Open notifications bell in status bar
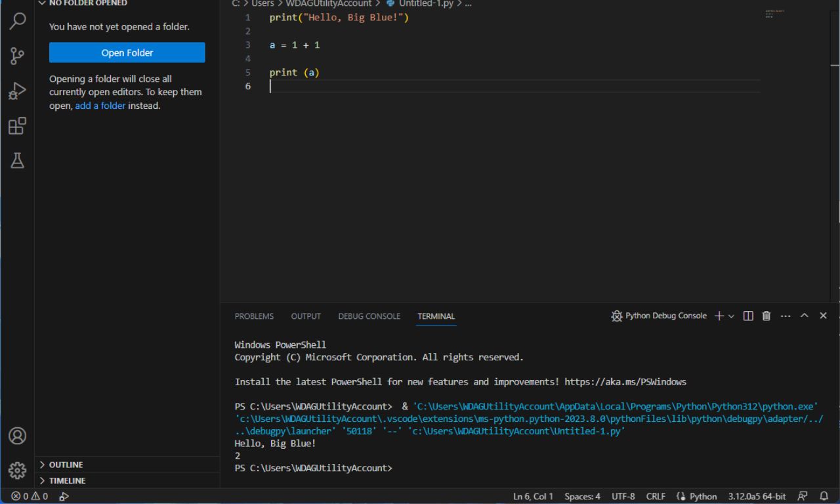Image resolution: width=840 pixels, height=504 pixels. (824, 496)
